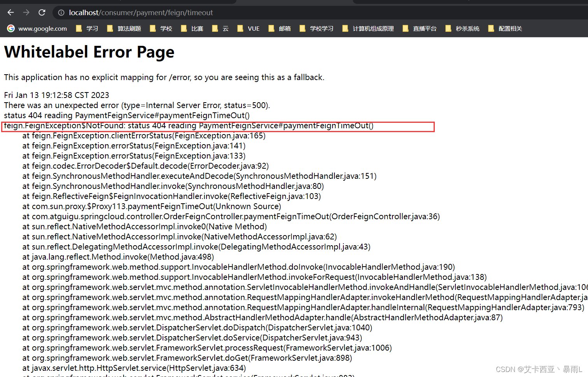588x377 pixels.
Task: Open the 配置相关 bookmark folder
Action: pyautogui.click(x=505, y=28)
